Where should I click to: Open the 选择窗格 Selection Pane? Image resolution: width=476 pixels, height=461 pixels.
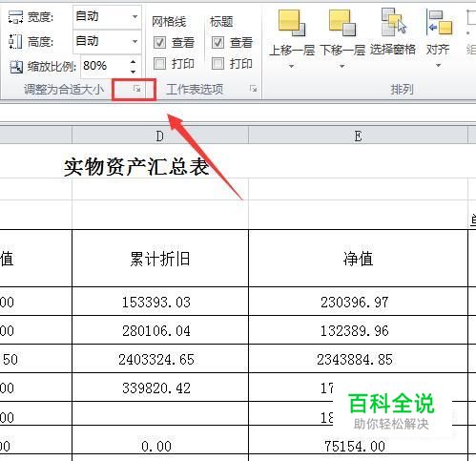coord(393,31)
